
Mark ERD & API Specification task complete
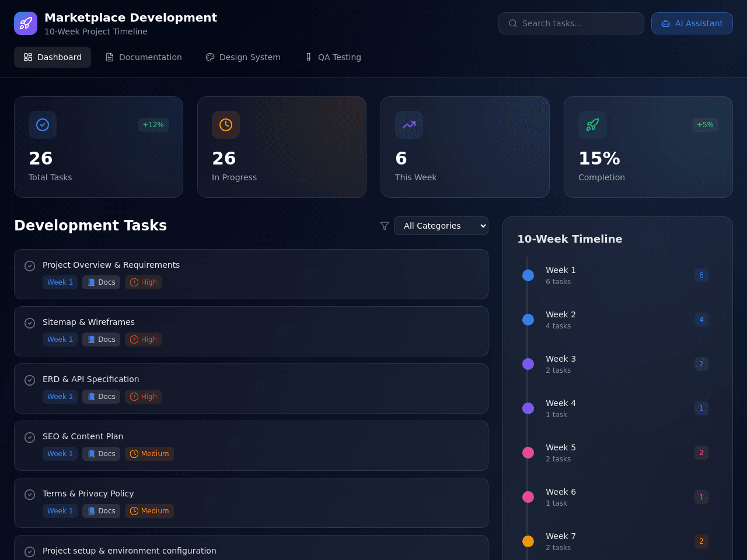(x=30, y=380)
